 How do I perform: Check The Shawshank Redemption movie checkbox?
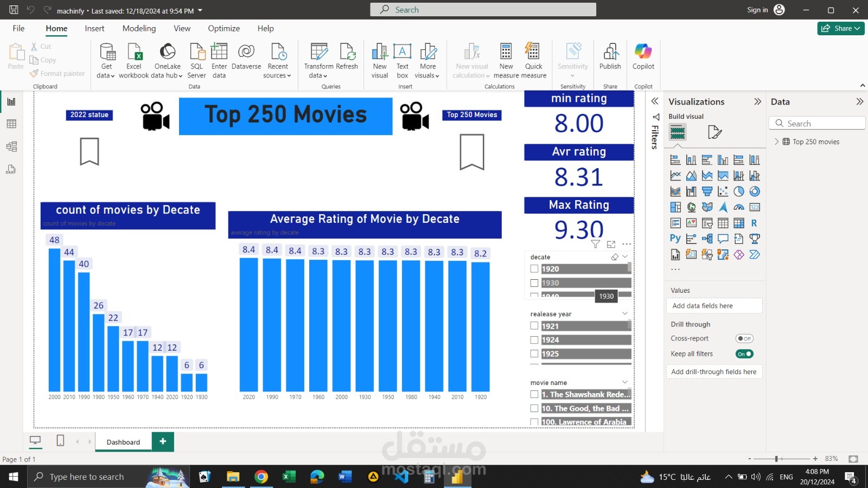pyautogui.click(x=534, y=395)
